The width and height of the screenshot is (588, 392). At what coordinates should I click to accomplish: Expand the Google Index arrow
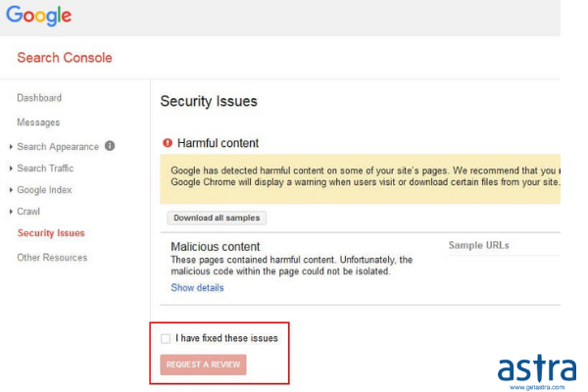pos(11,190)
